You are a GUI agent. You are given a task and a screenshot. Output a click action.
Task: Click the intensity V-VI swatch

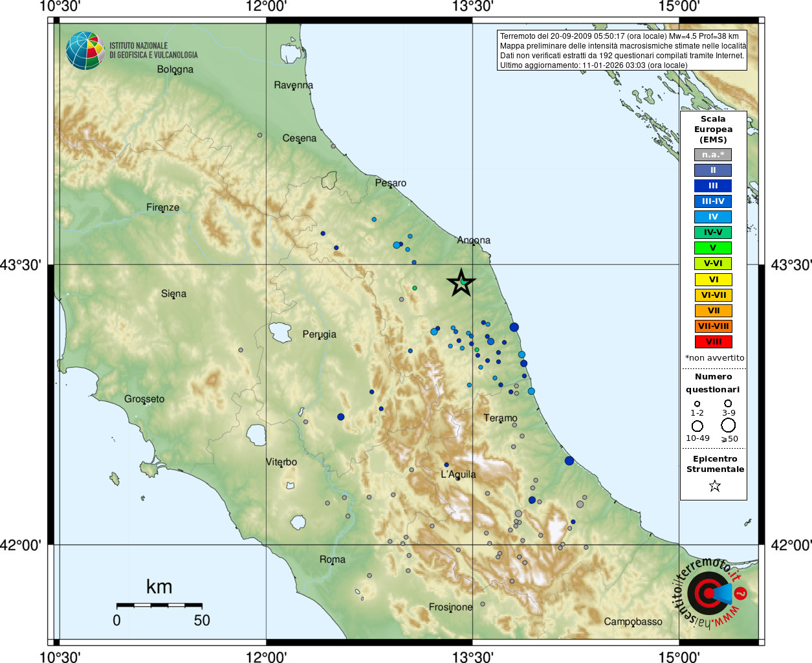[713, 264]
